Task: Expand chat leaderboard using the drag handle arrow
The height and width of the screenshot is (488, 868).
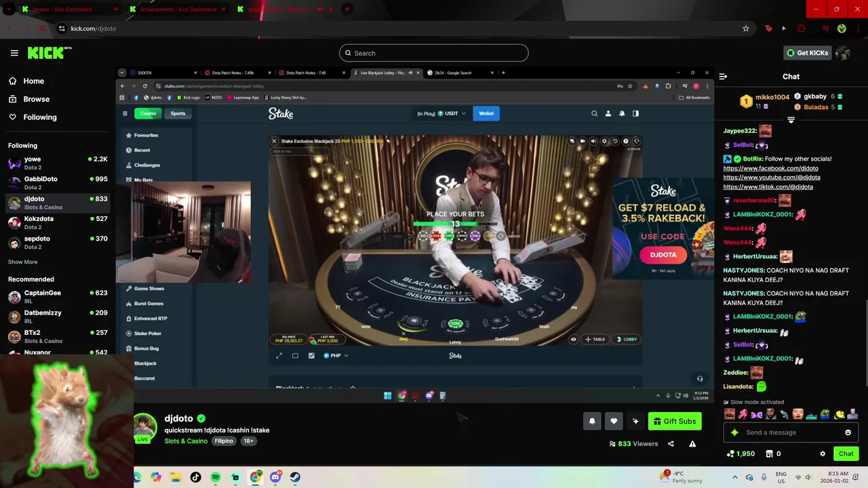Action: pyautogui.click(x=791, y=120)
